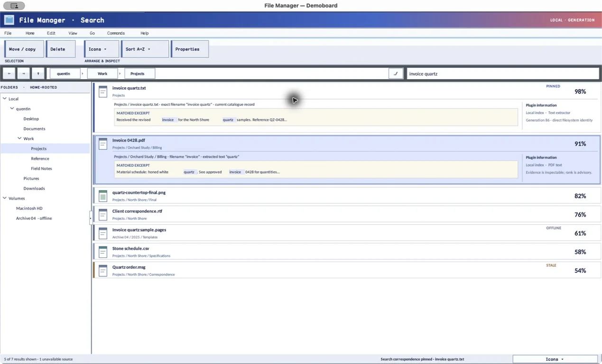
Task: Collapse the Work folder node
Action: tap(20, 138)
